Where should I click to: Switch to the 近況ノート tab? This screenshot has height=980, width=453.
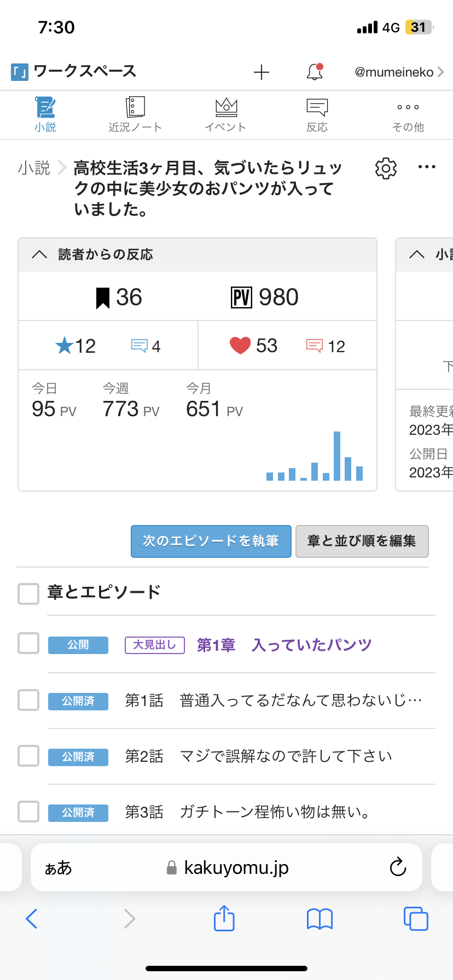click(135, 115)
